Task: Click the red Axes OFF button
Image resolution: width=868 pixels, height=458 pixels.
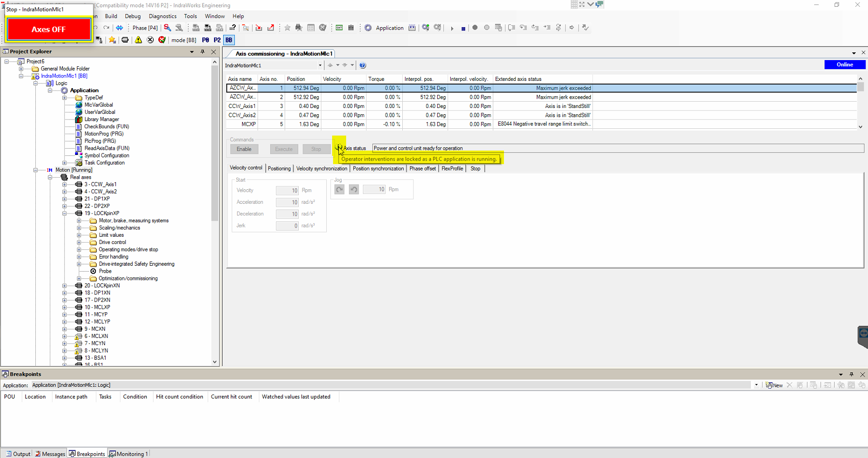Action: coord(48,30)
